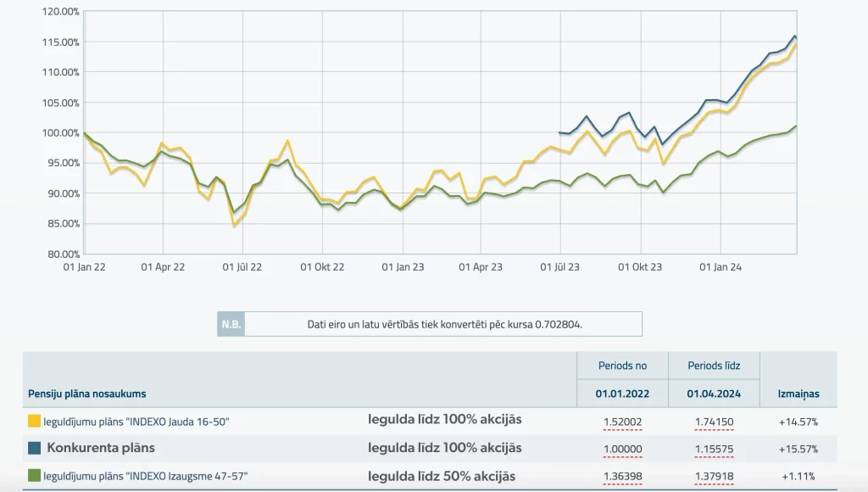Click the 80.00% y-axis label

63,254
